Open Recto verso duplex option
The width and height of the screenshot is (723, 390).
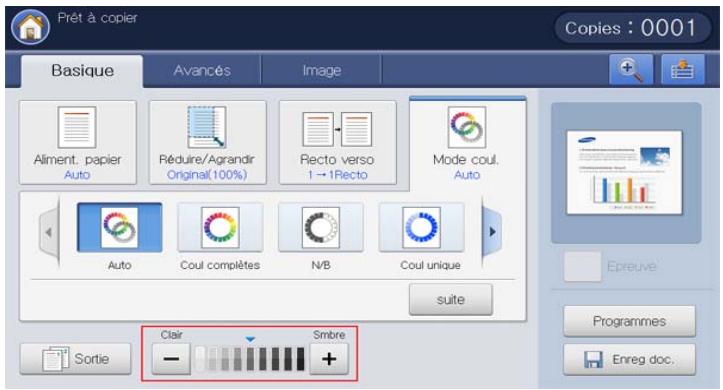[x=337, y=143]
